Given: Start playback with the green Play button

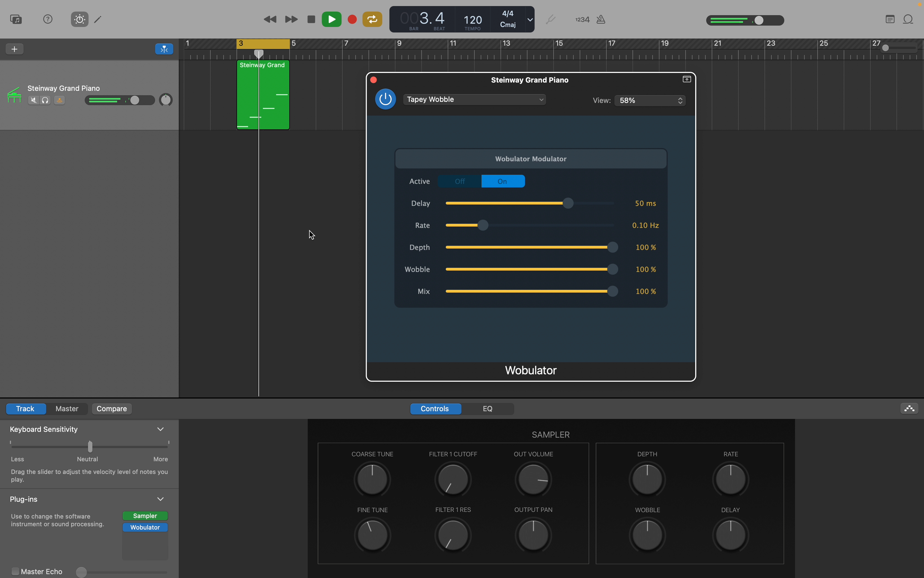Looking at the screenshot, I should 331,20.
